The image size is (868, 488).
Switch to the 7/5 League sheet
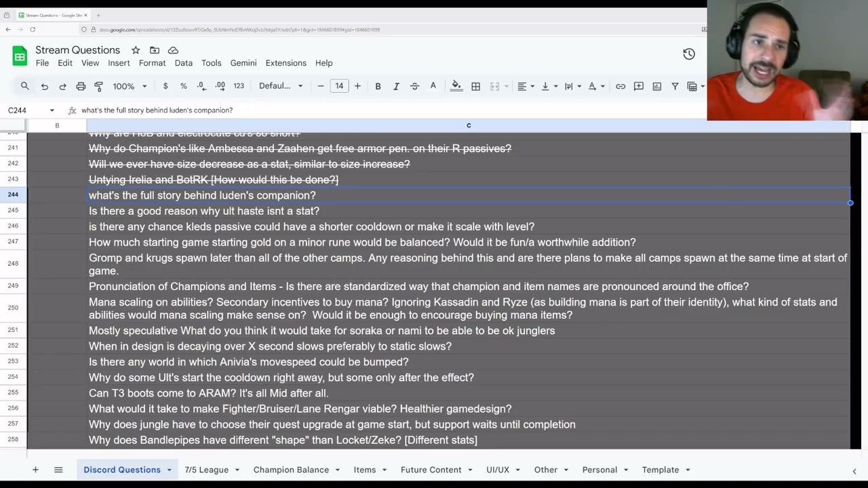[x=207, y=470]
